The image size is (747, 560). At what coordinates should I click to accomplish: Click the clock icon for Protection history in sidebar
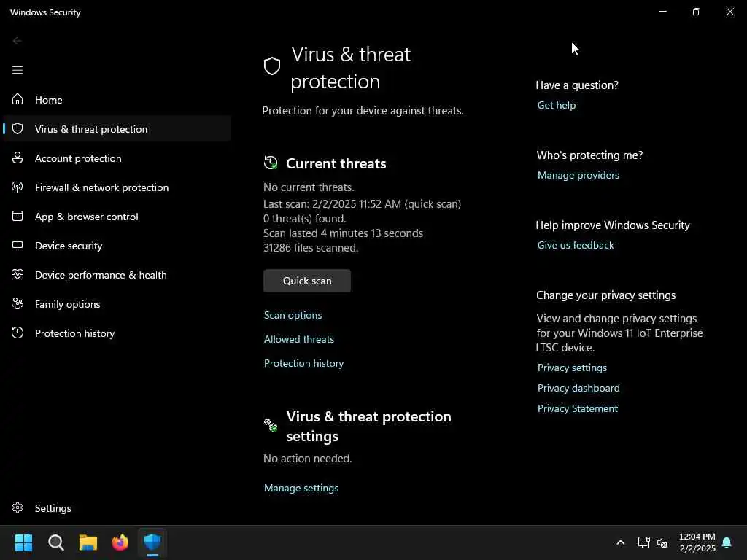(x=18, y=332)
